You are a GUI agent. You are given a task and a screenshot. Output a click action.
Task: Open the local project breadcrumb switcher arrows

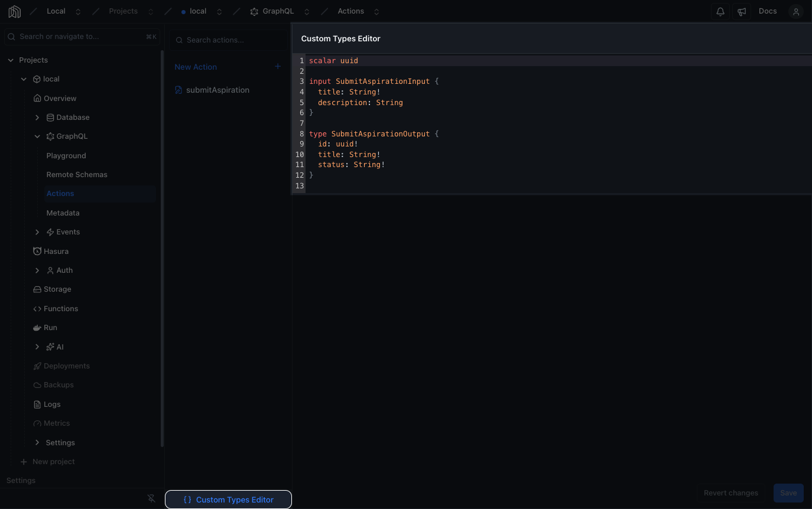(x=219, y=11)
